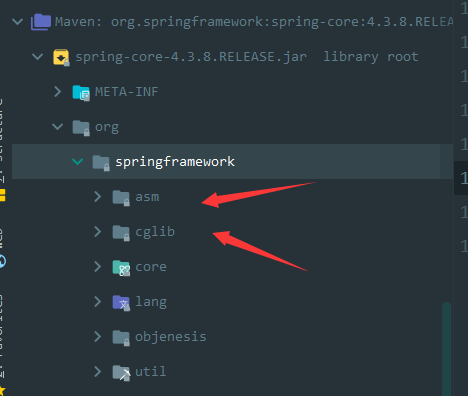Select the Maven org.springframework:spring-core label
The image size is (468, 396).
pos(254,22)
